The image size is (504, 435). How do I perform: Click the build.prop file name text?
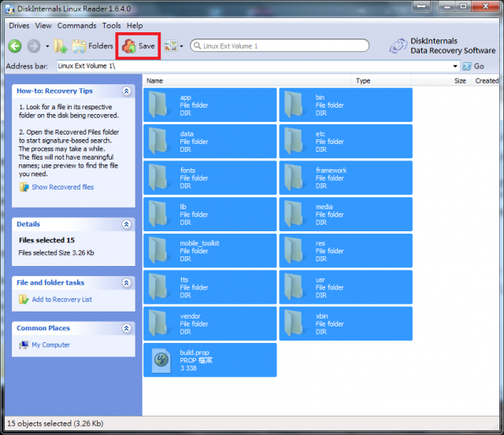point(195,352)
